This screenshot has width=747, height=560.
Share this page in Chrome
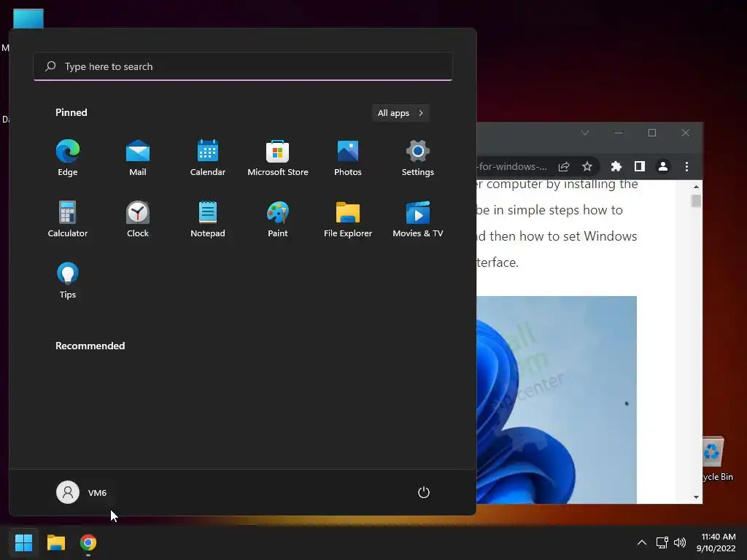click(x=564, y=166)
